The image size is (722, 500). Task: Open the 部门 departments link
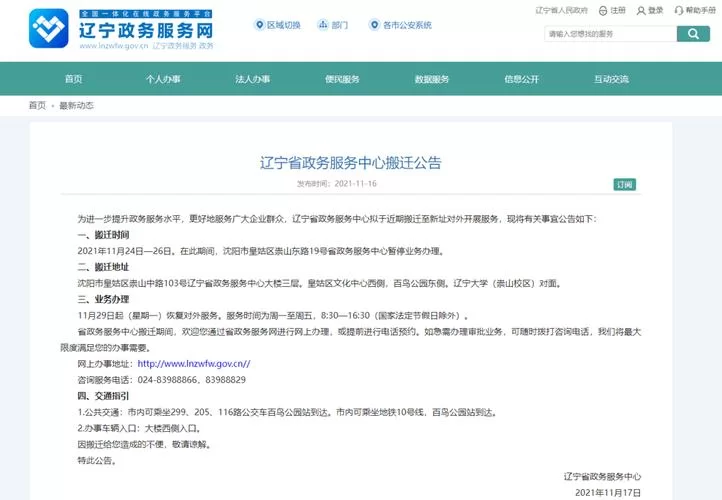(340, 25)
